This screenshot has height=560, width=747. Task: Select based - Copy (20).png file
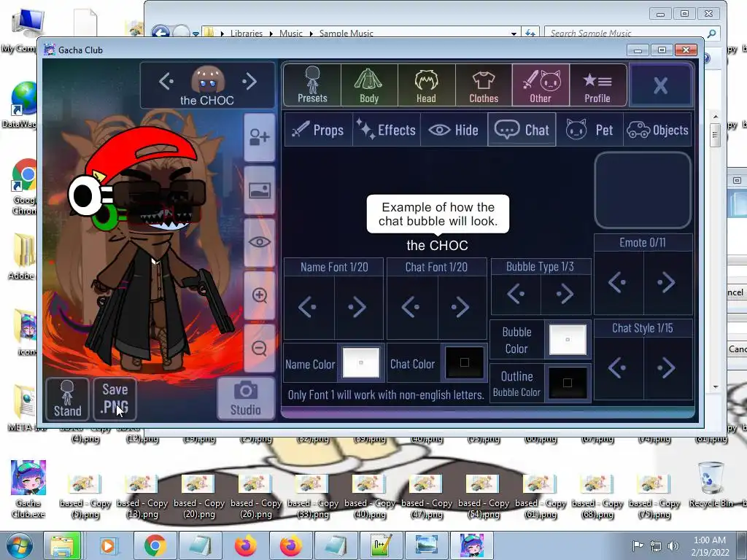click(198, 496)
